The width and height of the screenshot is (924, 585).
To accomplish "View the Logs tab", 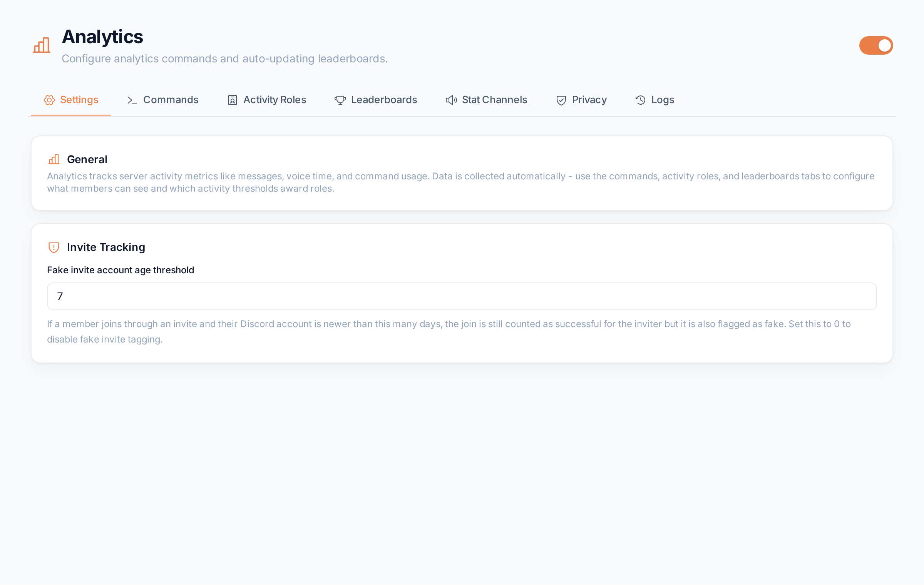I will pos(655,100).
